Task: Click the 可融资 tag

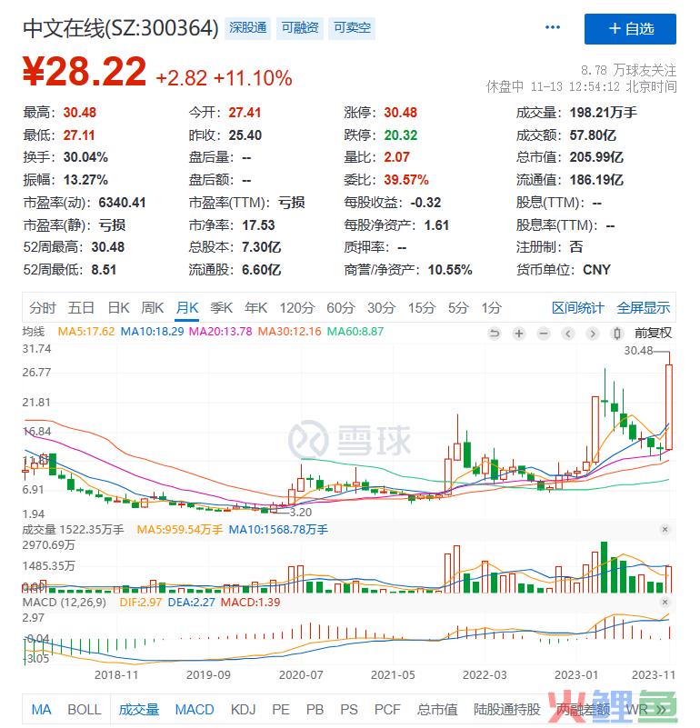Action: click(300, 28)
